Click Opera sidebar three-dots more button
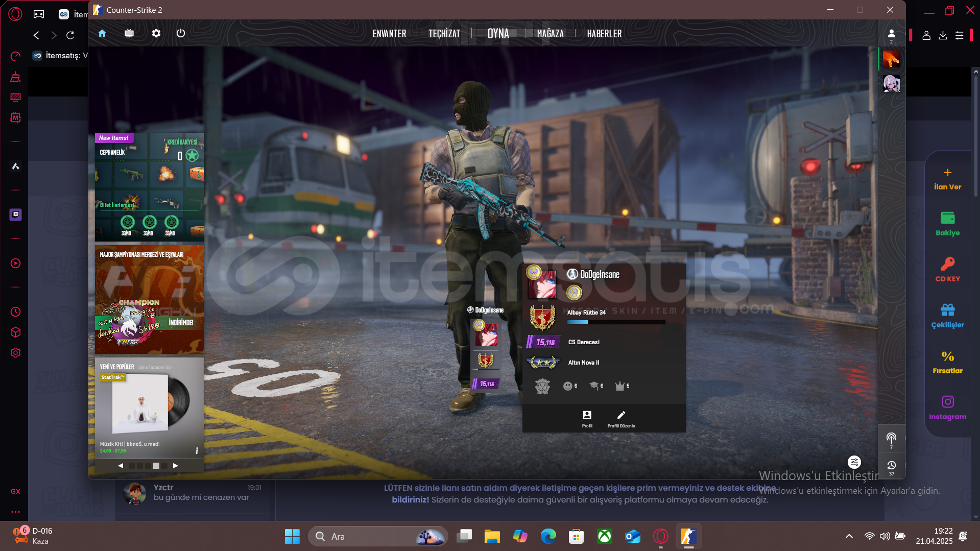 (x=15, y=512)
